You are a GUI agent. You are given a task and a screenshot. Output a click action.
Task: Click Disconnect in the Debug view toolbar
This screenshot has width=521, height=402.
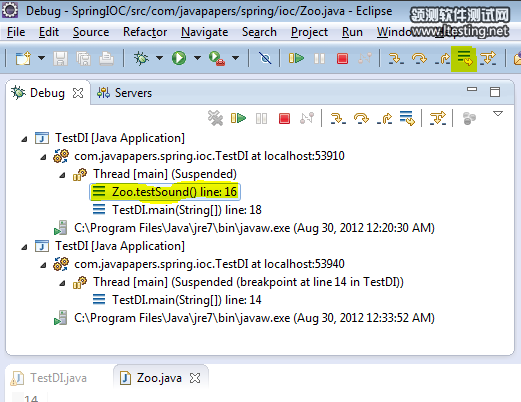(x=307, y=118)
